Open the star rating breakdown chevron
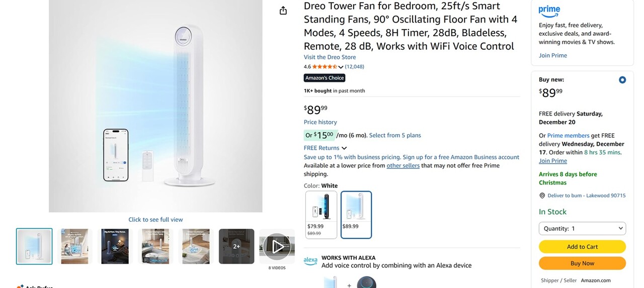This screenshot has width=644, height=288. click(x=341, y=67)
